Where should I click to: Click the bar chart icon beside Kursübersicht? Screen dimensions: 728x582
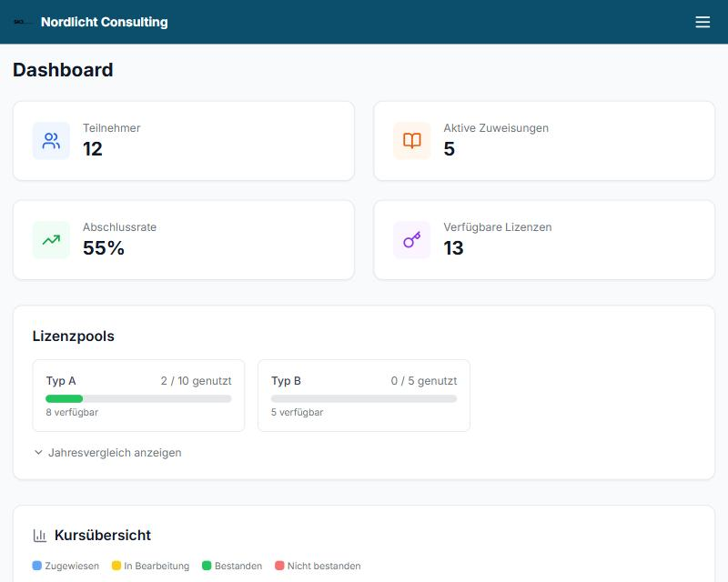40,535
